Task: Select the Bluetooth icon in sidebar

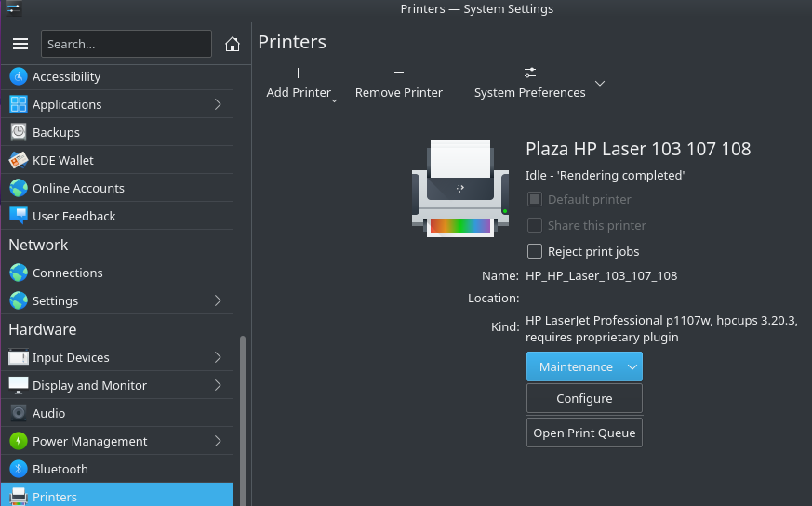Action: (19, 469)
